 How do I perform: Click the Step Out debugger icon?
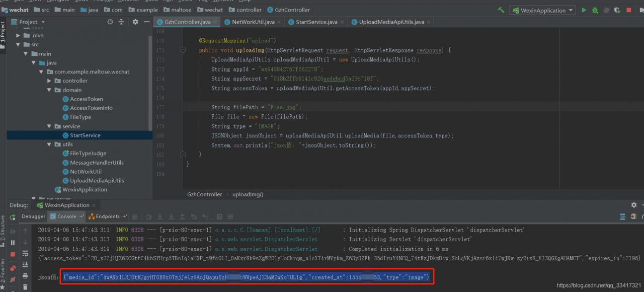coord(184,216)
